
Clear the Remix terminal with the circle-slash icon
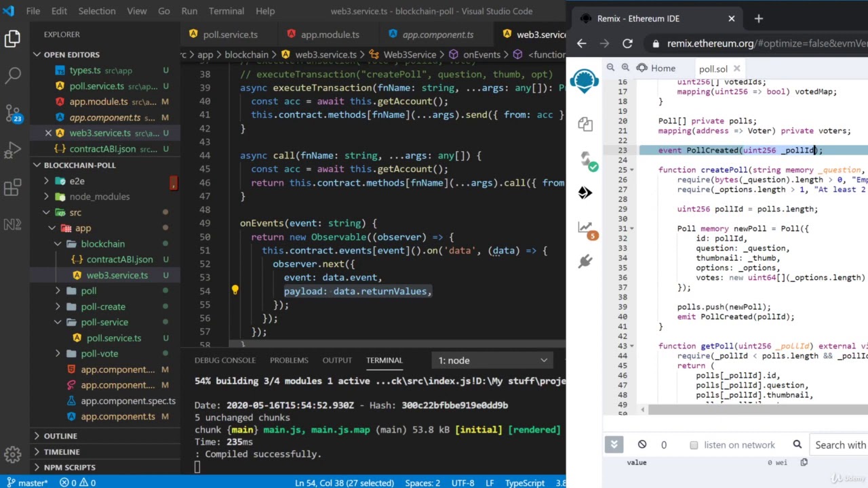coord(642,445)
